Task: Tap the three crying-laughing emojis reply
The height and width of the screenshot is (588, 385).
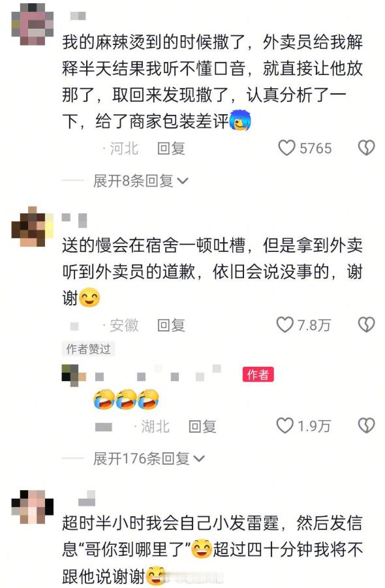Action: (126, 399)
